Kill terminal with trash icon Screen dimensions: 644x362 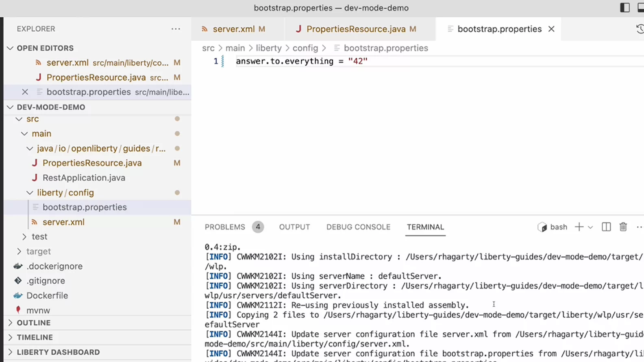(x=623, y=227)
